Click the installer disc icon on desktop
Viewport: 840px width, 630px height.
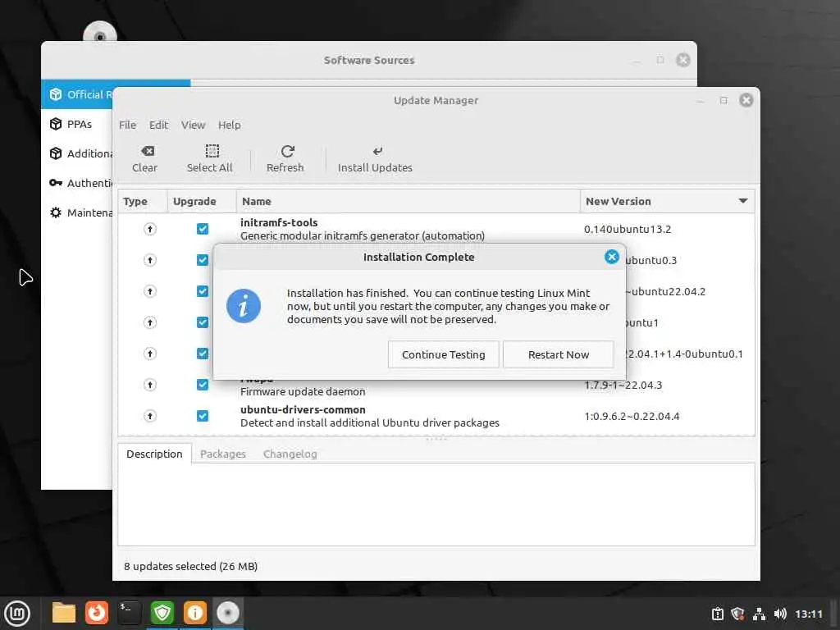[x=99, y=32]
